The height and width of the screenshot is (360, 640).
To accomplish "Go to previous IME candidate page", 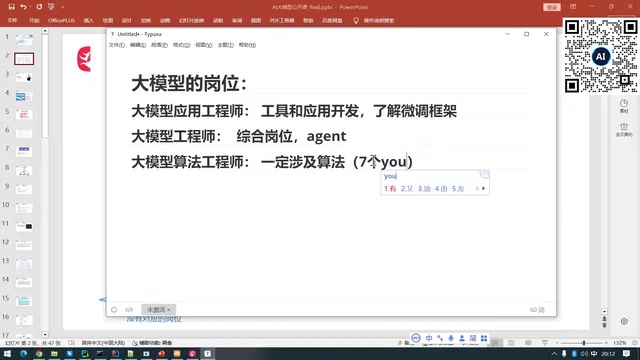I will 477,189.
